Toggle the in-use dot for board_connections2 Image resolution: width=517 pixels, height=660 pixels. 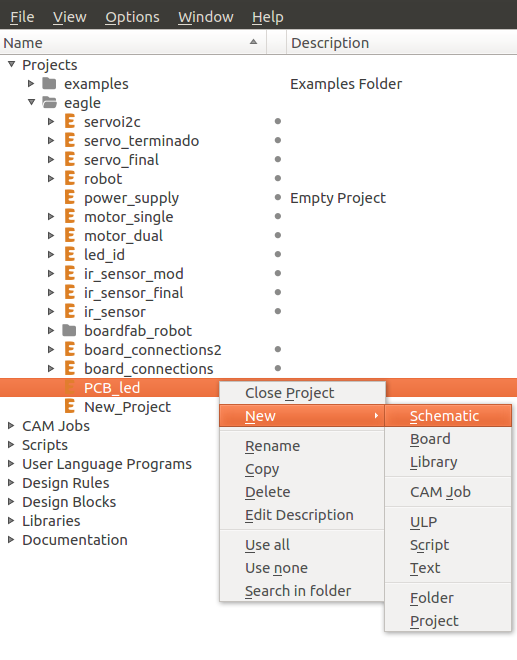(x=277, y=349)
